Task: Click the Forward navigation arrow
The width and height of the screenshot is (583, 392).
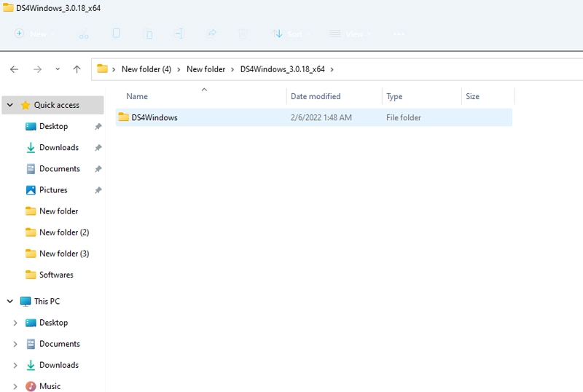Action: [37, 69]
